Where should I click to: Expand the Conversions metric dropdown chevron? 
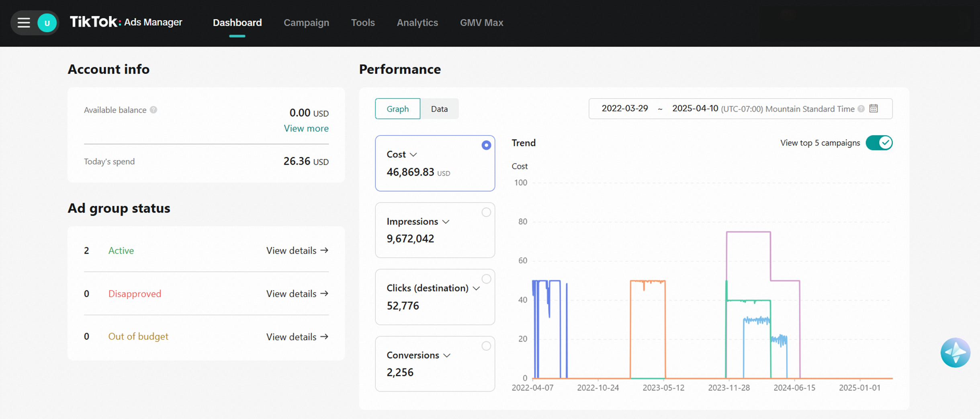point(447,355)
